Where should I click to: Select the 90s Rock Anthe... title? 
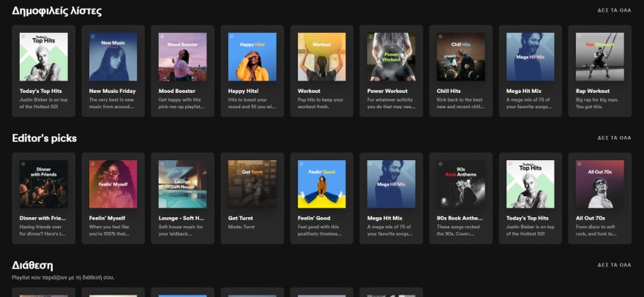pyautogui.click(x=460, y=218)
